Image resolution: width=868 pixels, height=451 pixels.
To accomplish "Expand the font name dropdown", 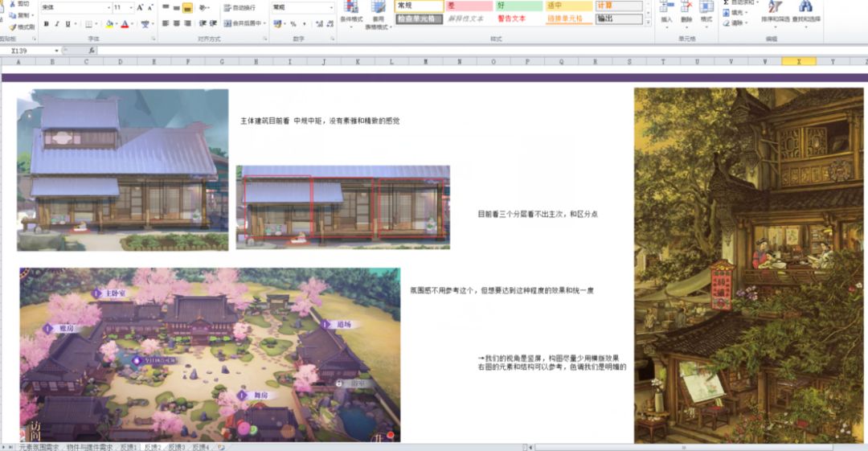I will tap(107, 7).
